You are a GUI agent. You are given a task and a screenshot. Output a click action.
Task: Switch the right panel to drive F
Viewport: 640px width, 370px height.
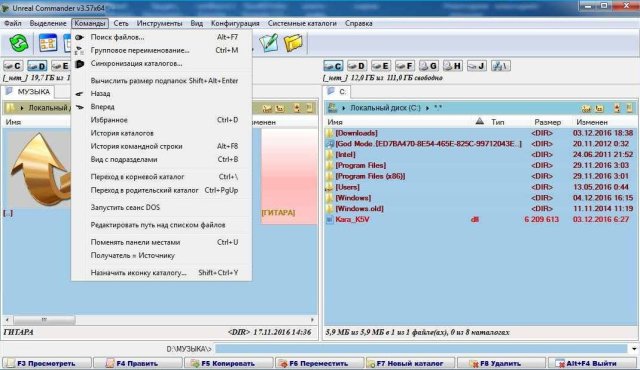(x=405, y=66)
